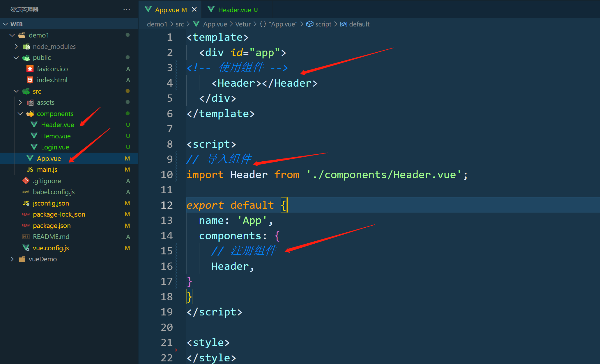Click the Vue config icon beside vue.config.js
The image size is (600, 364).
coord(26,248)
